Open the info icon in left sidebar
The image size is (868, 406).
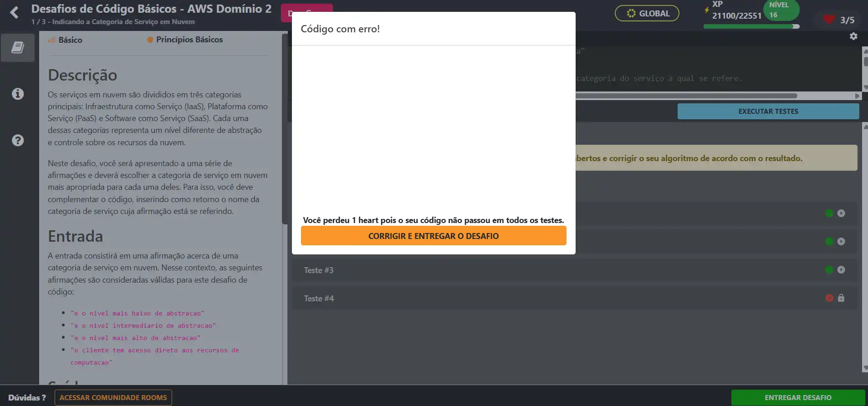(18, 94)
